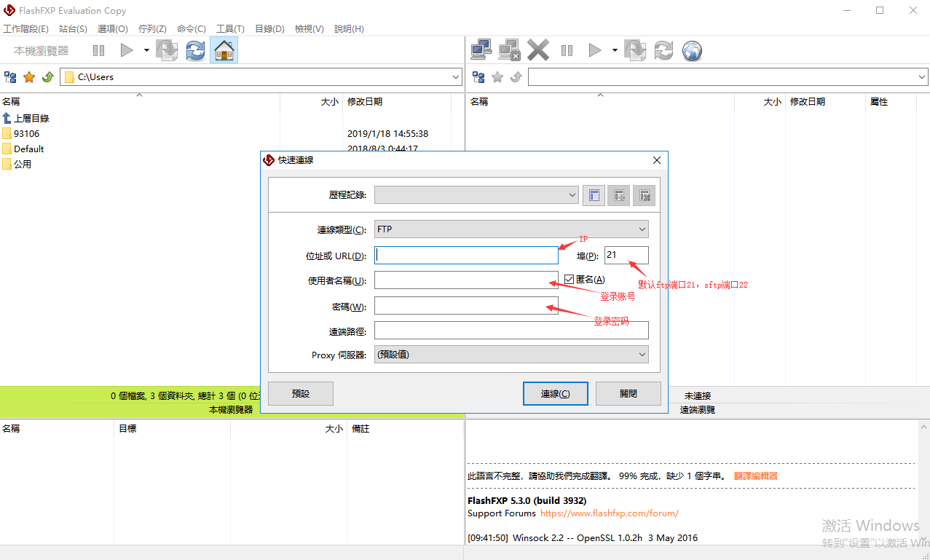This screenshot has height=560, width=930.
Task: Click the 翻譯編輯器 link
Action: click(x=756, y=476)
